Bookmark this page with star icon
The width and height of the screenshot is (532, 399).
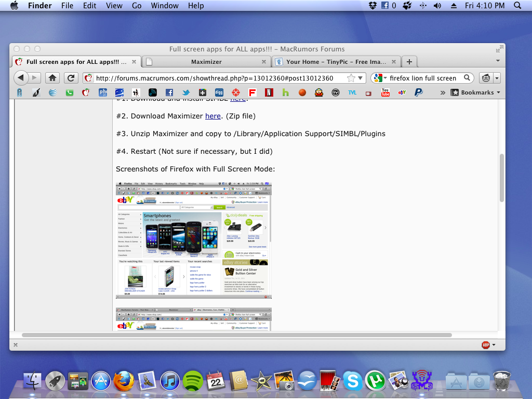point(351,78)
